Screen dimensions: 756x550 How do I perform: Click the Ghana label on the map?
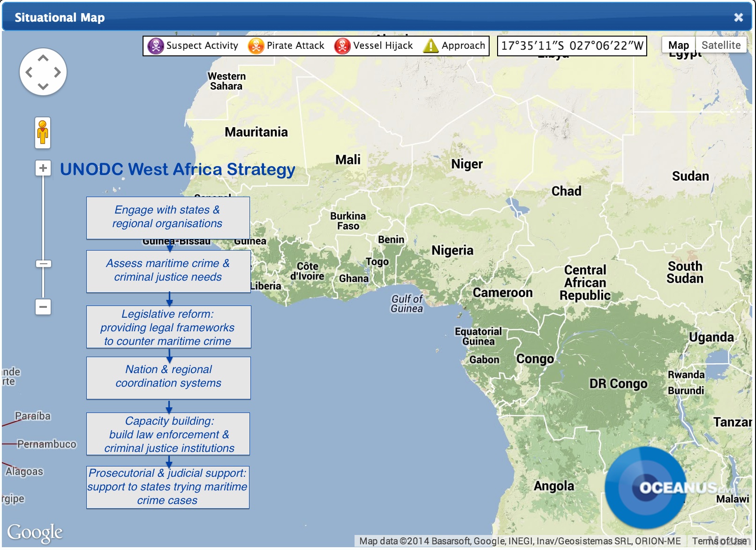click(354, 279)
